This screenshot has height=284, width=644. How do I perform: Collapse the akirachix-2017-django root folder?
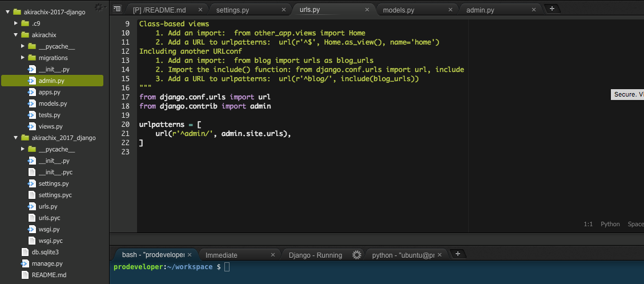tap(8, 12)
